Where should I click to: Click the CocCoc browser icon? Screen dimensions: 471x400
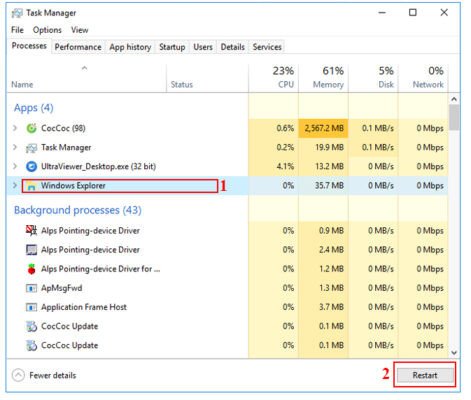31,128
